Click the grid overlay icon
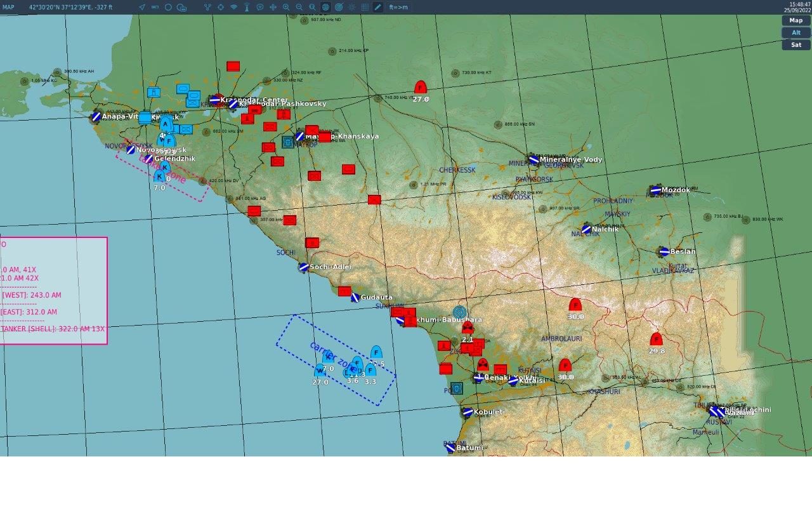The image size is (812, 509). tap(365, 7)
